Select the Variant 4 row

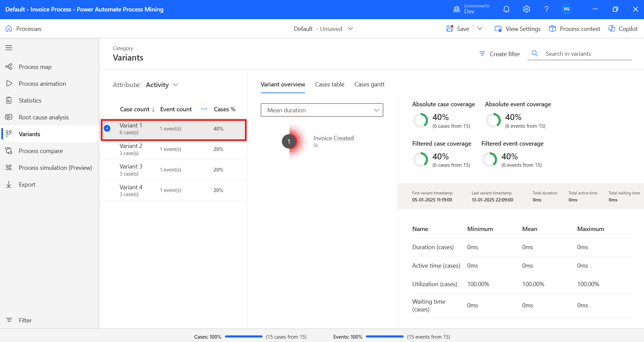point(173,190)
